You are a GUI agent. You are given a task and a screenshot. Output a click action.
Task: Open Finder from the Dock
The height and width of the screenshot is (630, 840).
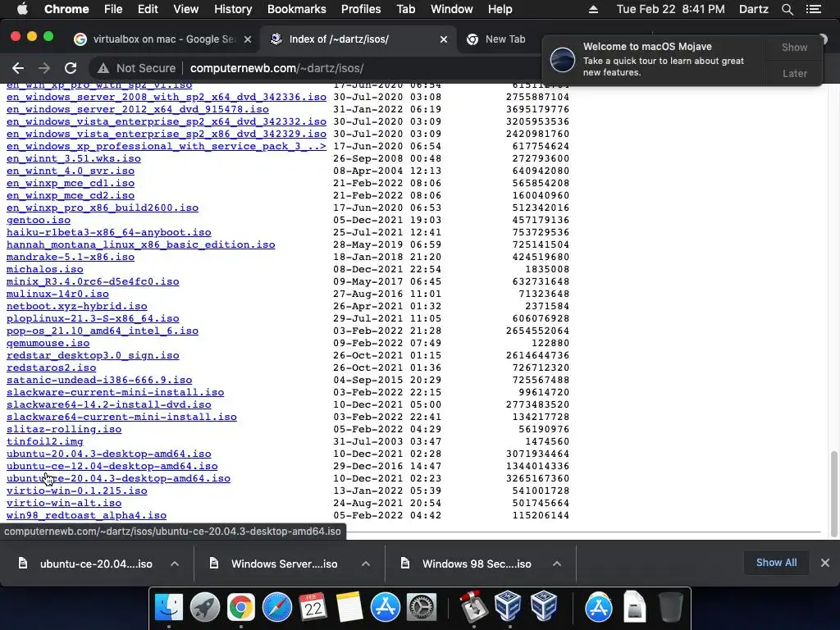pos(169,608)
